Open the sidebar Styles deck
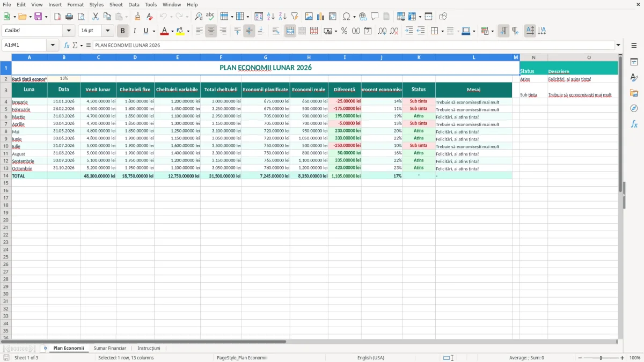The width and height of the screenshot is (644, 362). [x=634, y=78]
